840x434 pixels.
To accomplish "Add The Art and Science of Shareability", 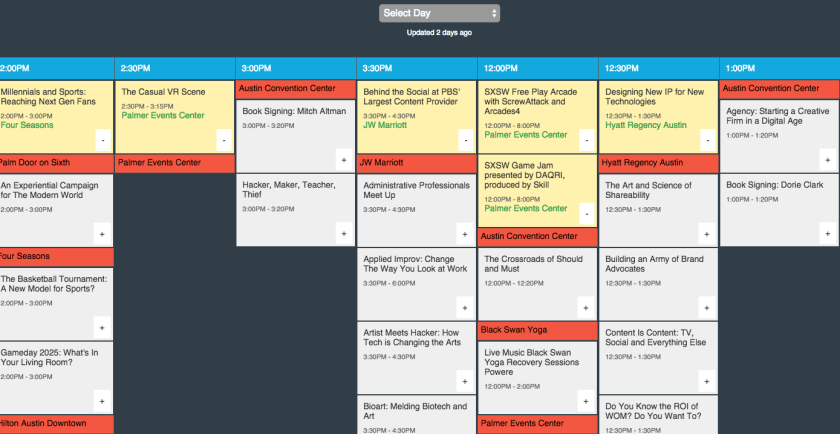I will click(707, 234).
